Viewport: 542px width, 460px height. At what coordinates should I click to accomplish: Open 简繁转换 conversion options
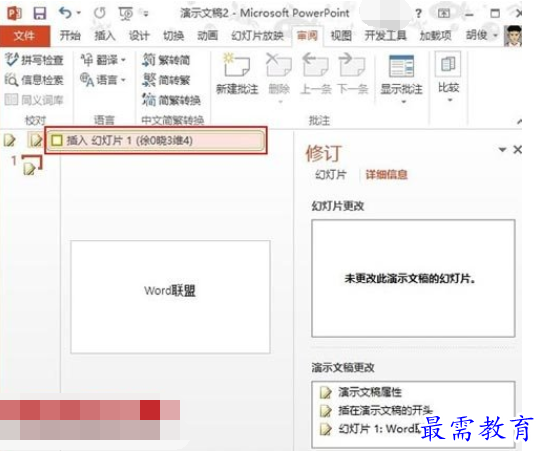click(171, 100)
